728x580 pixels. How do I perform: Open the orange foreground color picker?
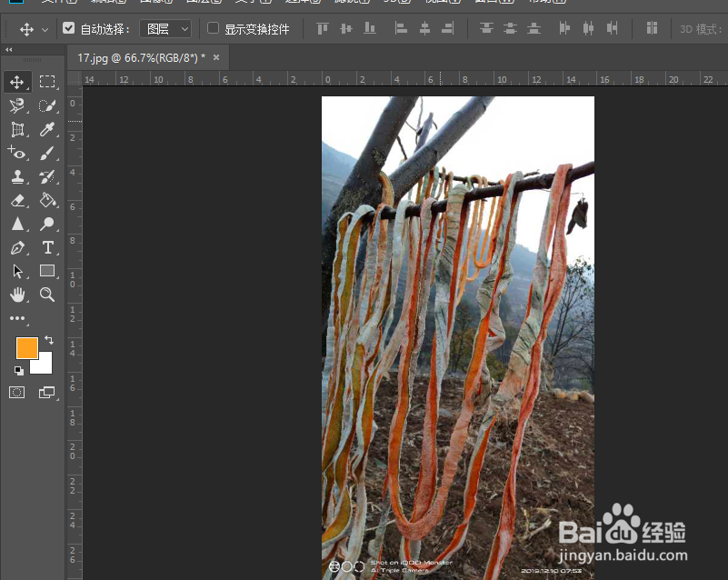click(27, 348)
